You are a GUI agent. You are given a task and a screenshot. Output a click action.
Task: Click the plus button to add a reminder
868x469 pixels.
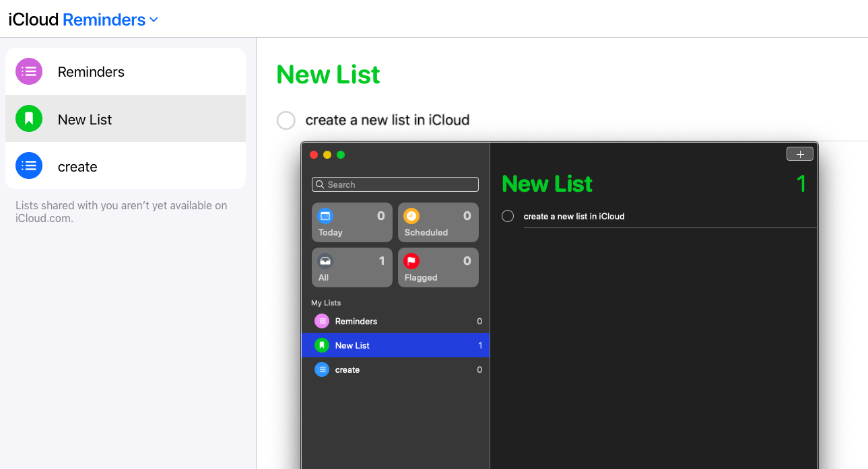click(x=799, y=153)
